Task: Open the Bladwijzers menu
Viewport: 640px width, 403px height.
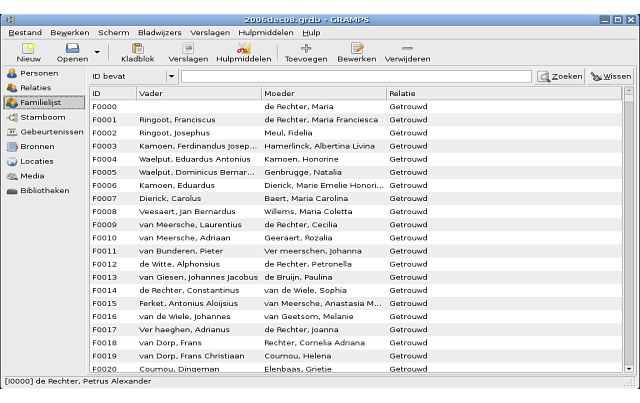Action: (160, 32)
